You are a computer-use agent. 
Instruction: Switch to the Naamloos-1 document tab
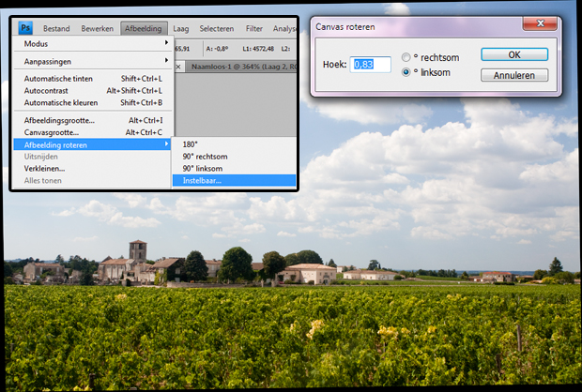[243, 67]
